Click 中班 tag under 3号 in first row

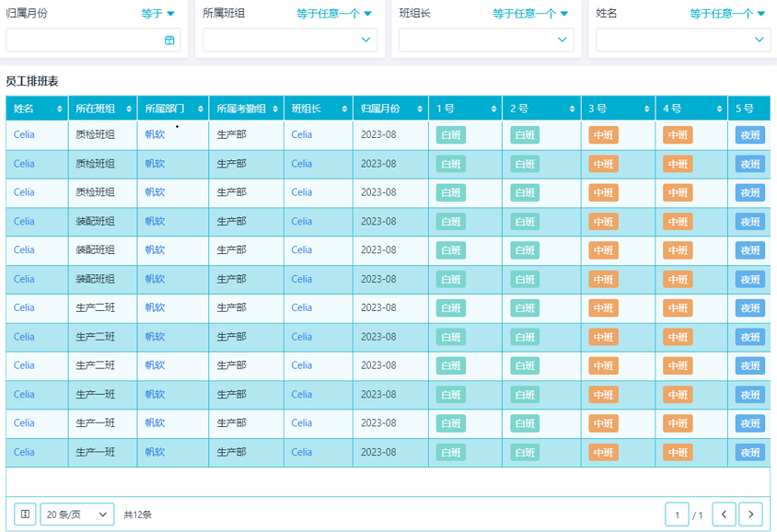click(x=604, y=135)
